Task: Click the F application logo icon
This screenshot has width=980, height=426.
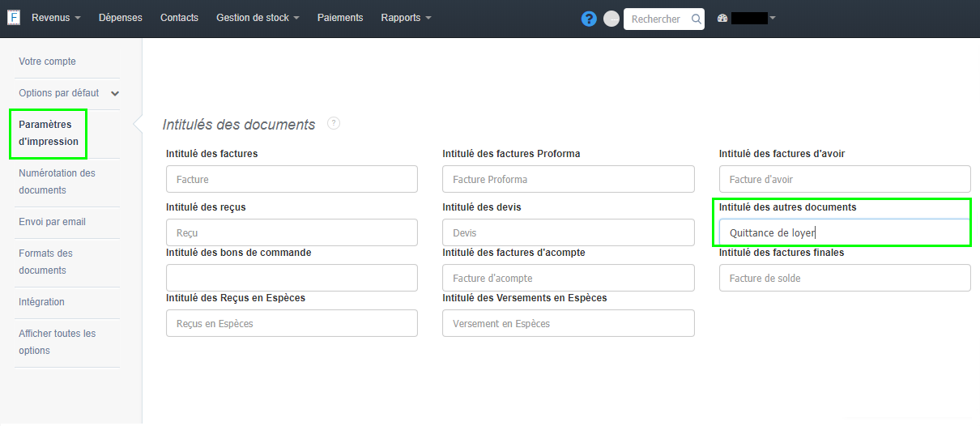Action: point(14,17)
